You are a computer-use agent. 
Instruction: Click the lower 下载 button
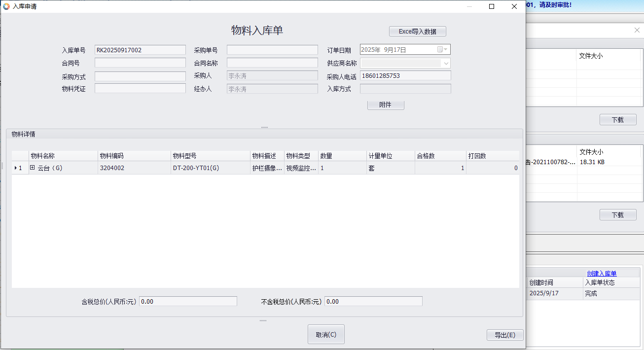point(617,215)
